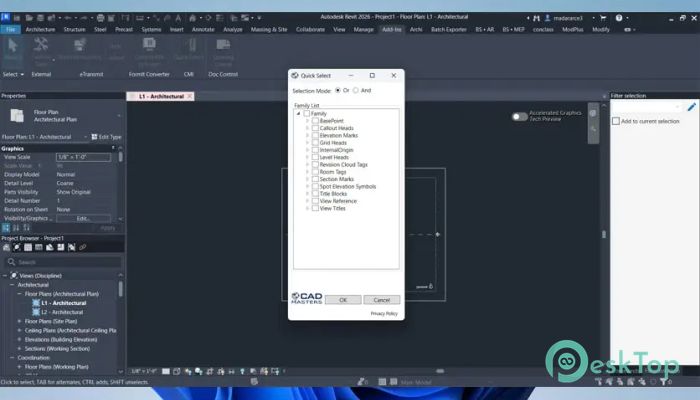Open the Default 3D View icon
The image size is (700, 400).
[192, 18]
